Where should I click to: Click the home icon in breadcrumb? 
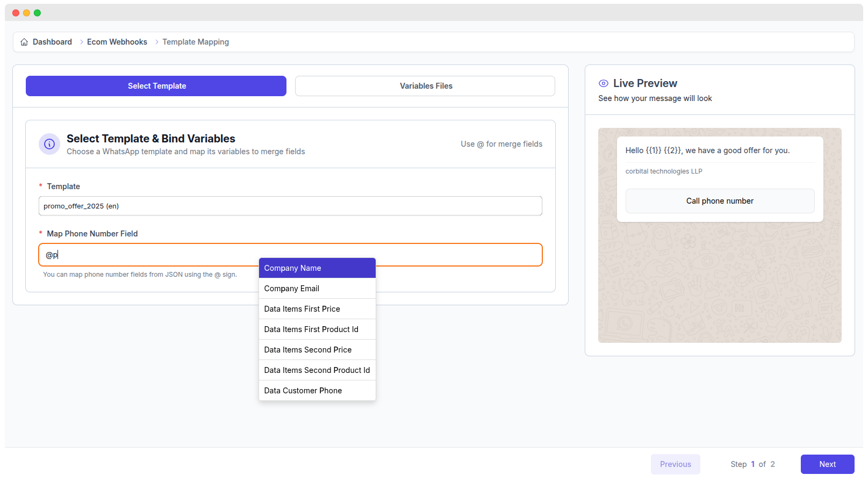pyautogui.click(x=24, y=42)
